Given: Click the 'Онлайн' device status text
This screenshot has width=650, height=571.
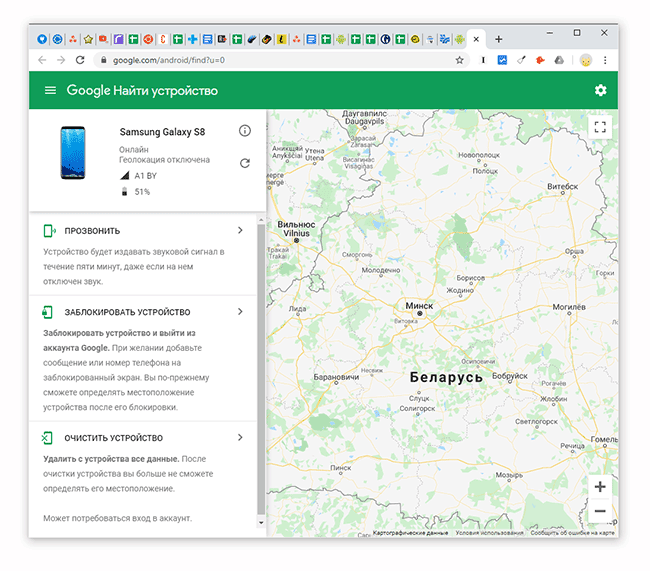Looking at the screenshot, I should [133, 149].
